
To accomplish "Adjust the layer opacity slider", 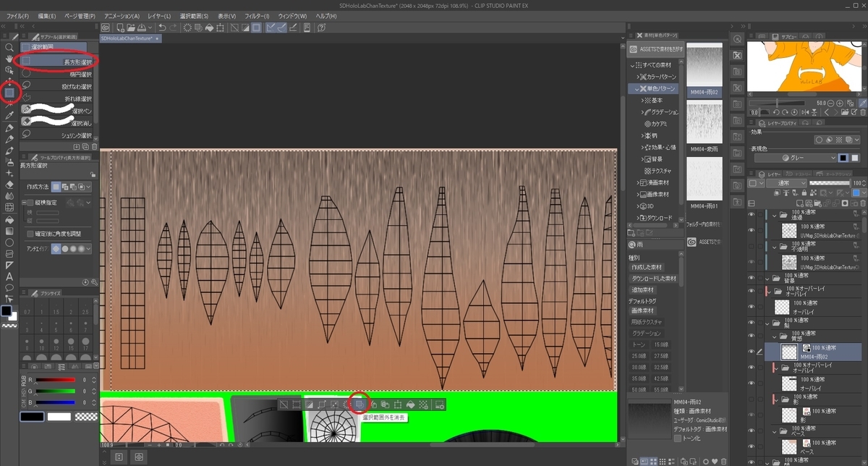I will coord(829,184).
